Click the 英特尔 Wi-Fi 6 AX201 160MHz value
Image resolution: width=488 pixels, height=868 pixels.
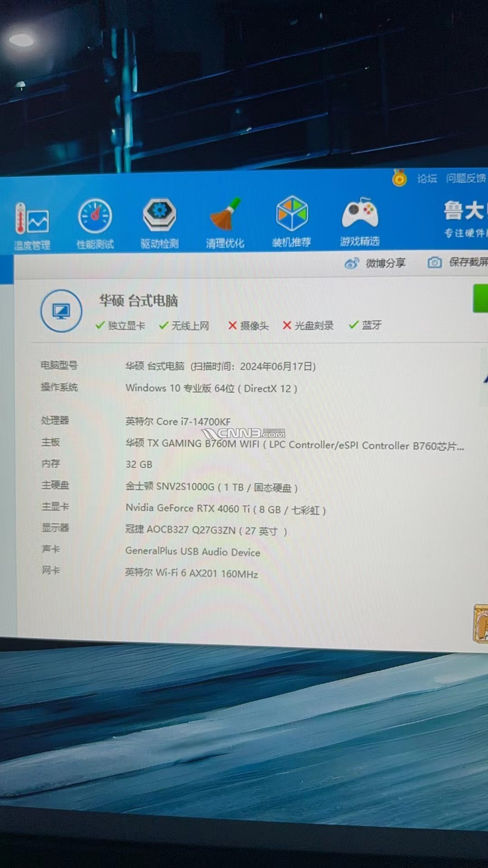click(192, 573)
